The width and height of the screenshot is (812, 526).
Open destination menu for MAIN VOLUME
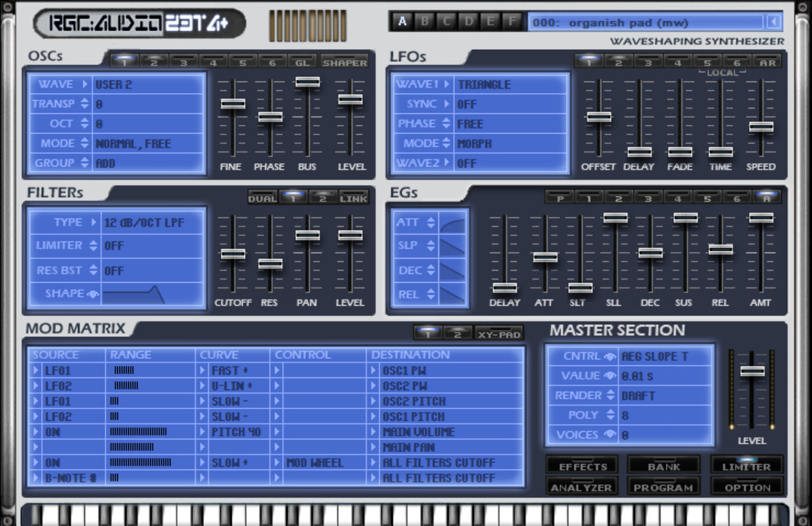[x=375, y=432]
